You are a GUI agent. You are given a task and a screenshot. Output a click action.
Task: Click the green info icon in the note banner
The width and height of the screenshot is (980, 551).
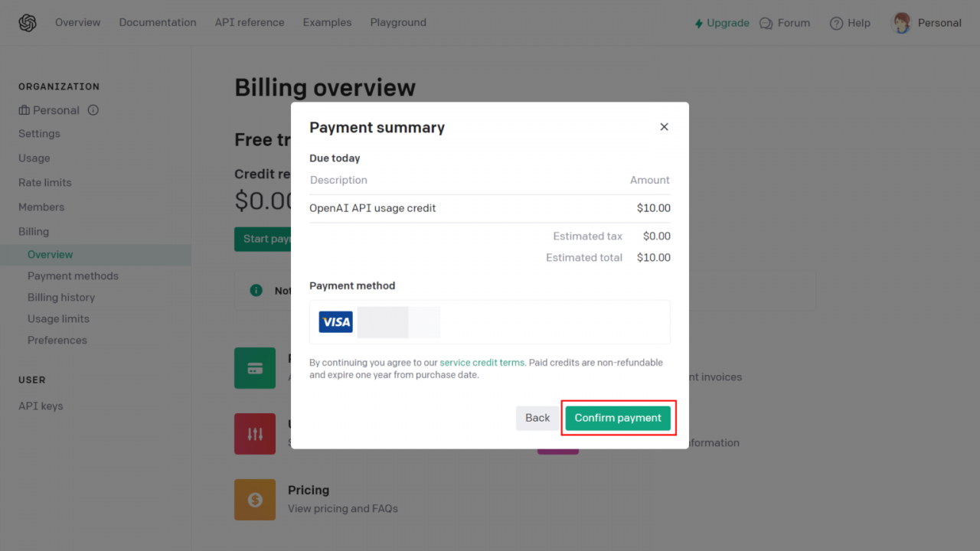[256, 290]
